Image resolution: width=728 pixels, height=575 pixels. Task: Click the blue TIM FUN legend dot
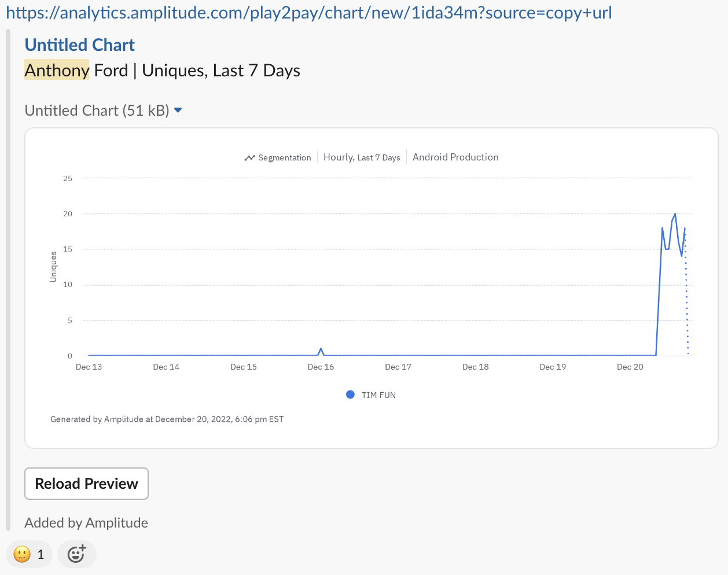tap(350, 395)
